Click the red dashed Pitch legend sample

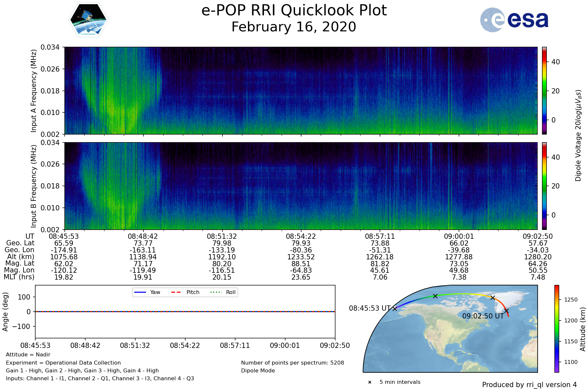click(x=176, y=292)
